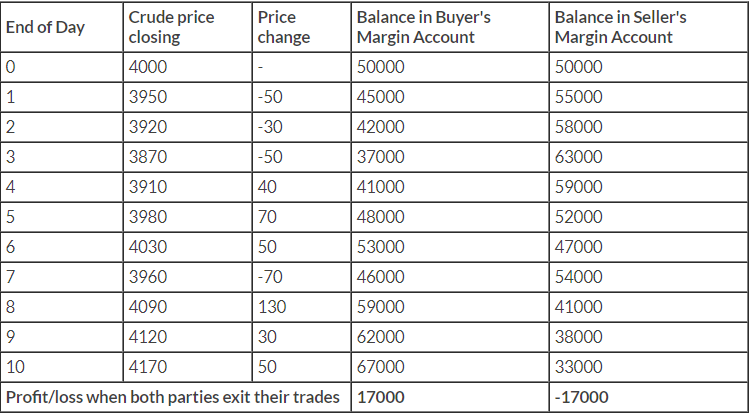Click the price change value -70
Image resolution: width=749 pixels, height=414 pixels.
(301, 277)
